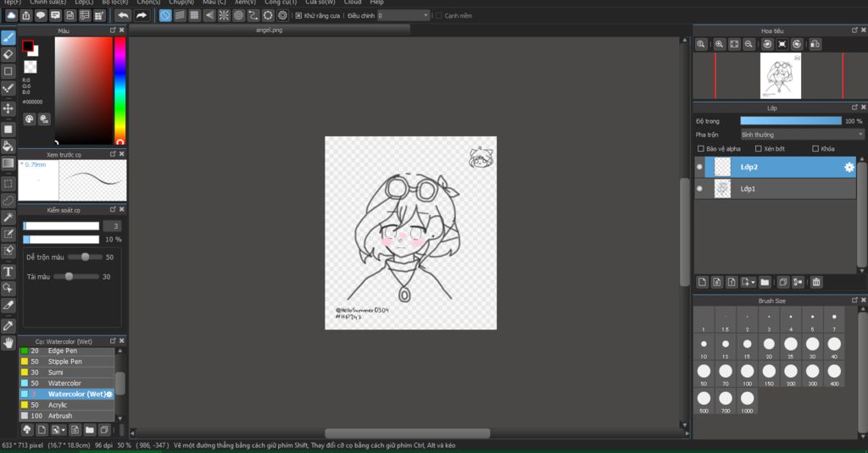Undock the Brush Size panel
This screenshot has width=868, height=453.
click(x=854, y=300)
